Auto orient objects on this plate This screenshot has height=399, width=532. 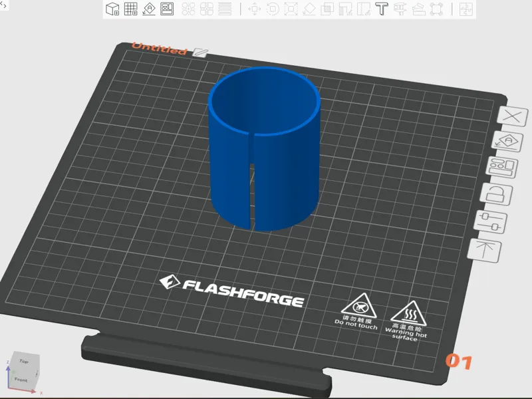[507, 142]
